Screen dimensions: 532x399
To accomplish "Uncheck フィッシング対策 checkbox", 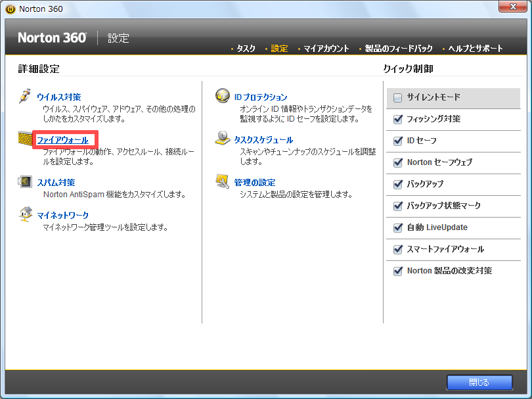I will 397,120.
